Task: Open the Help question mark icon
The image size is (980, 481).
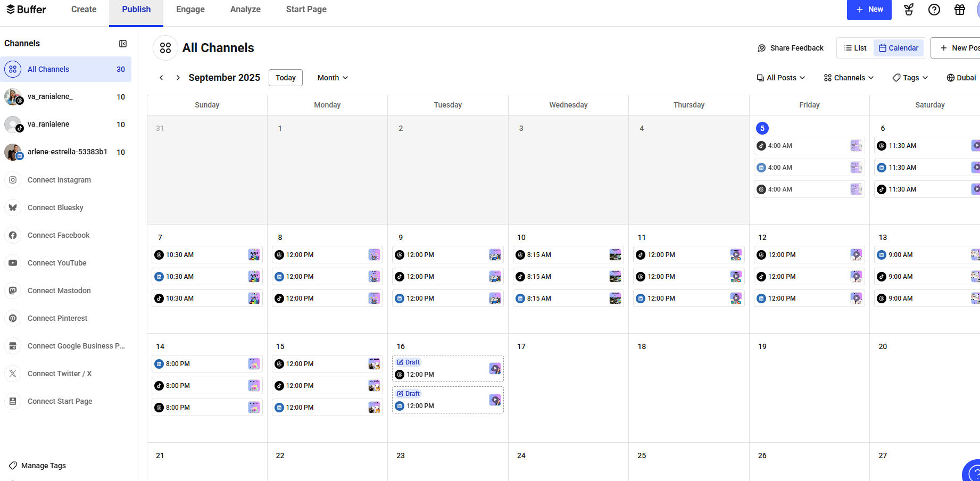Action: tap(934, 10)
